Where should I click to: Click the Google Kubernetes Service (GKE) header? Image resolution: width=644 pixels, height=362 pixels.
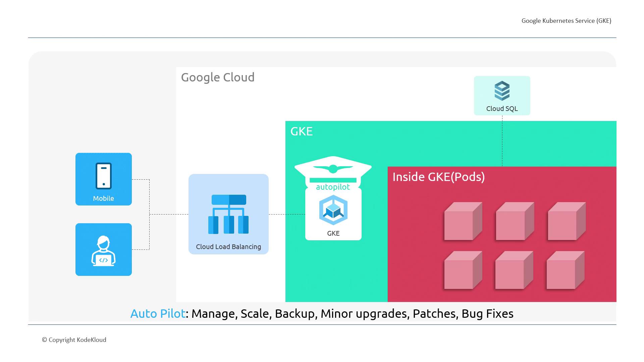(x=566, y=21)
